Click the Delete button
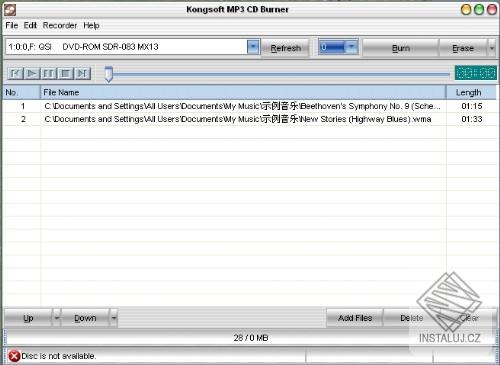500x365 pixels. coord(412,318)
